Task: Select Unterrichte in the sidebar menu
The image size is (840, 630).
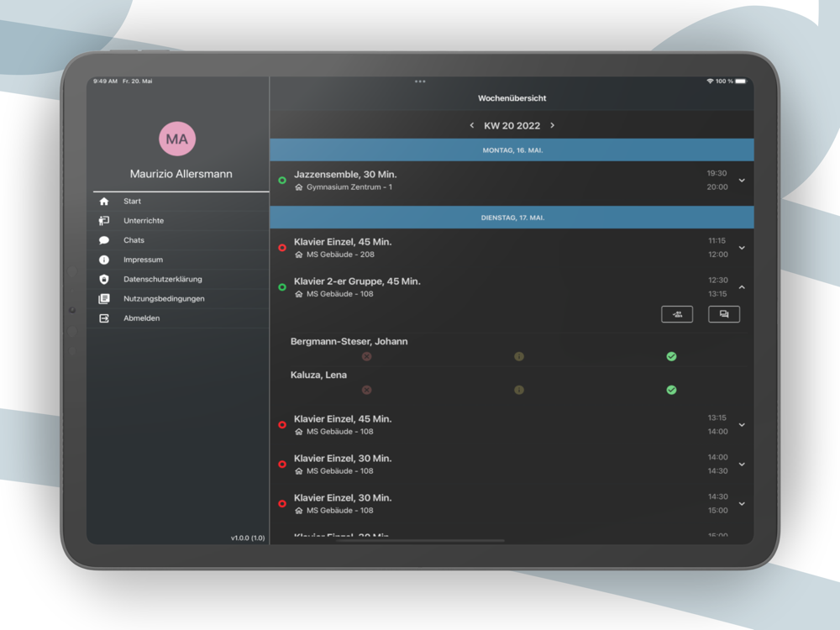Action: [144, 221]
